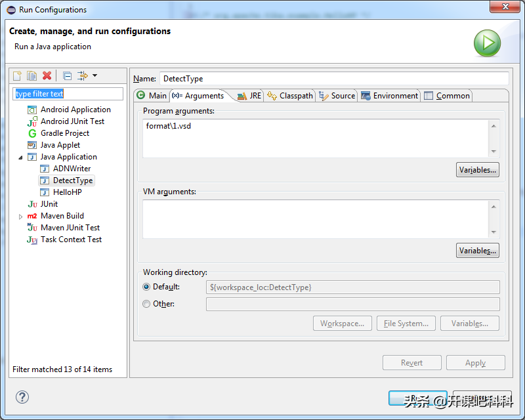Expand the Maven Build tree node

click(20, 217)
